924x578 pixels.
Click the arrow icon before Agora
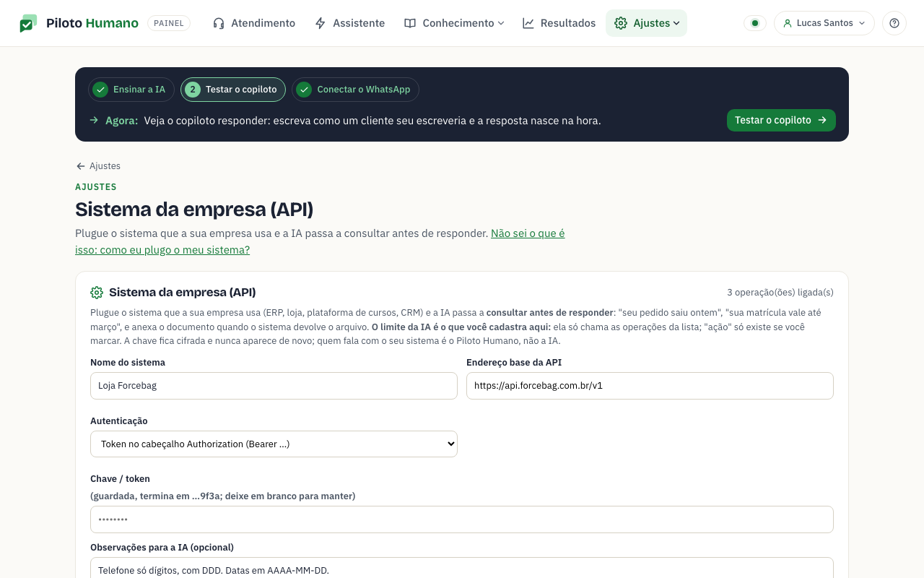[94, 120]
